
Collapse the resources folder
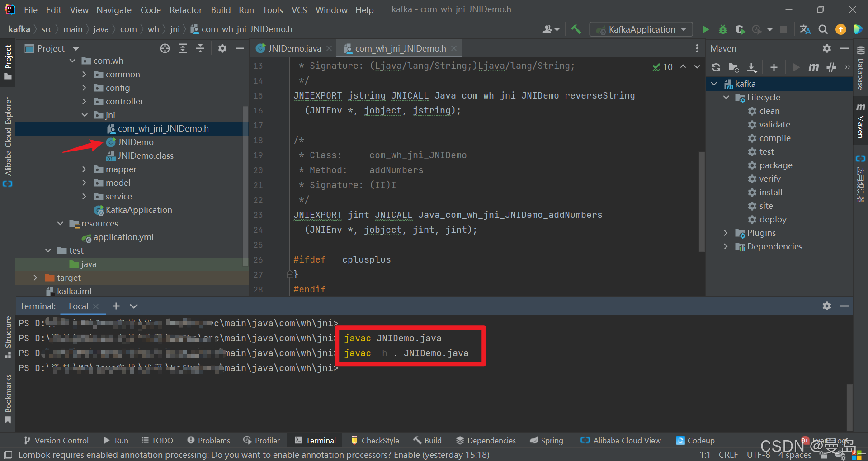tap(60, 223)
